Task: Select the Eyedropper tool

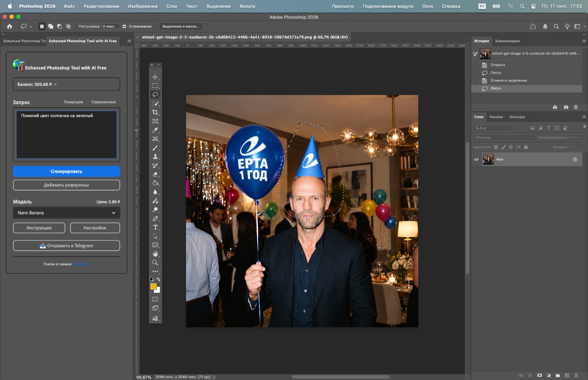Action: click(155, 130)
